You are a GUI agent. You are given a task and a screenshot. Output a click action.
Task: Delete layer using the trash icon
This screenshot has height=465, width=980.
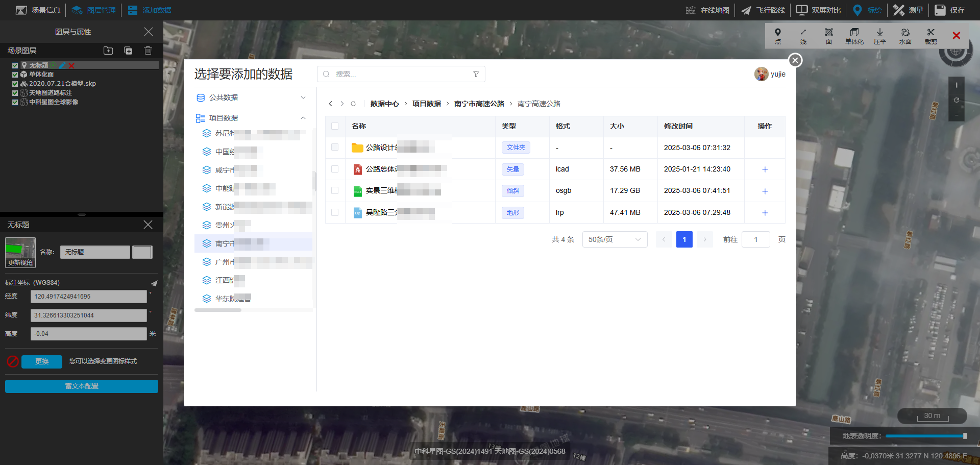tap(148, 51)
